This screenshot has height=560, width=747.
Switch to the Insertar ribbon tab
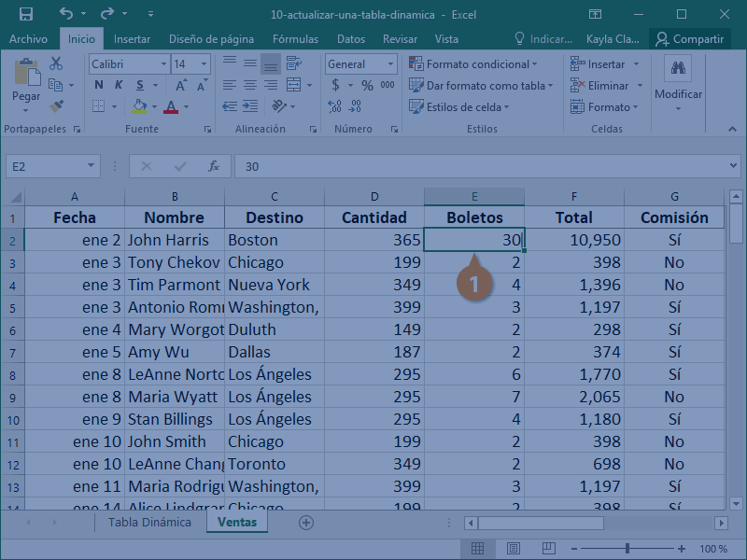pyautogui.click(x=132, y=39)
